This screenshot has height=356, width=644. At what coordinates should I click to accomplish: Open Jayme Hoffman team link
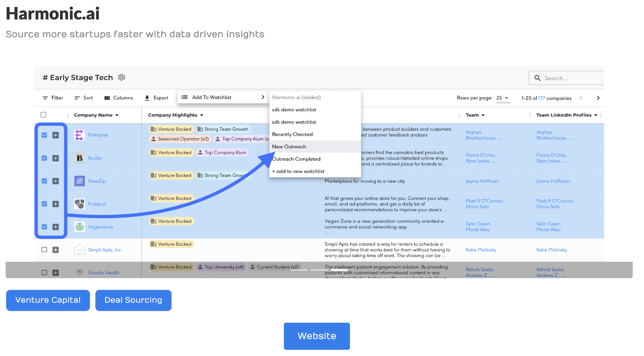point(482,181)
